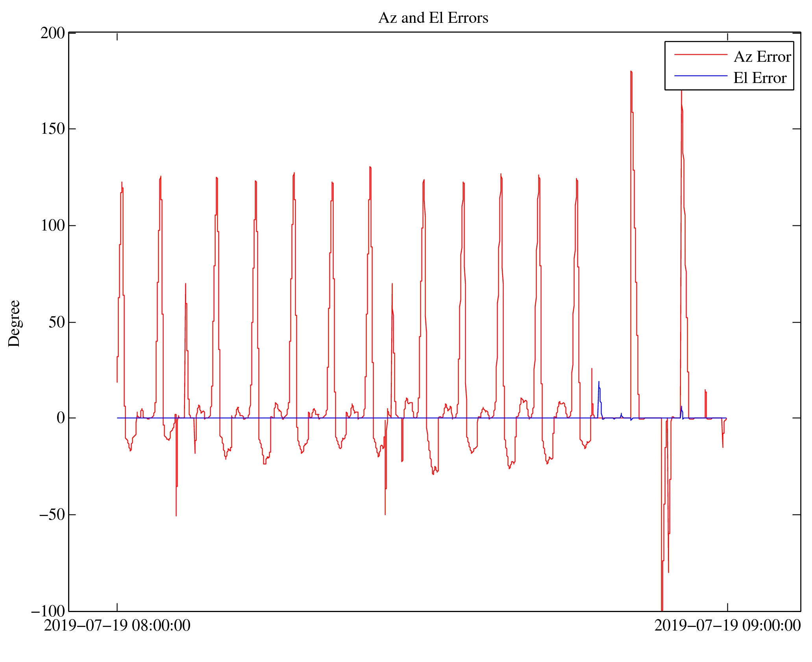The width and height of the screenshot is (812, 662).
Task: Click the 'Degree' y-axis label
Action: coord(14,323)
